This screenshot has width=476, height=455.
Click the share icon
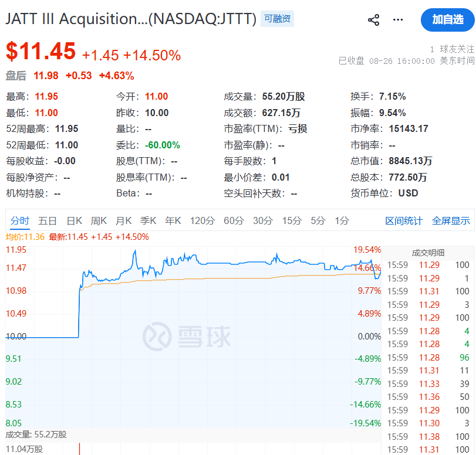point(374,20)
